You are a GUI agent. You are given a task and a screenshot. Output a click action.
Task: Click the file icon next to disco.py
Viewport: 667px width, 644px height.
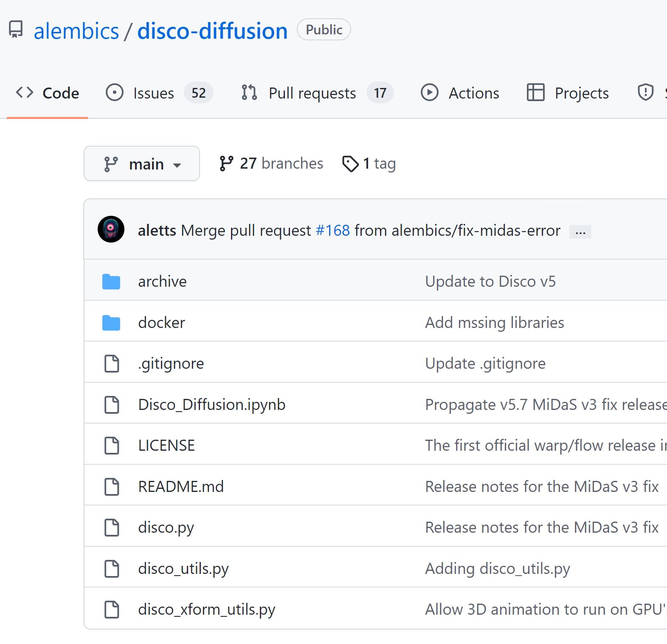coord(112,528)
